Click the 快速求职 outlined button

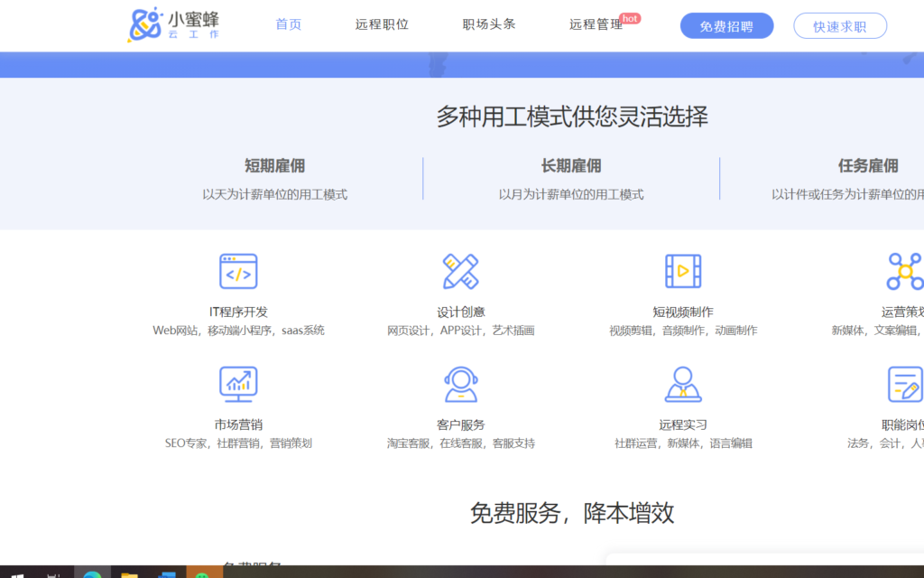pos(839,26)
